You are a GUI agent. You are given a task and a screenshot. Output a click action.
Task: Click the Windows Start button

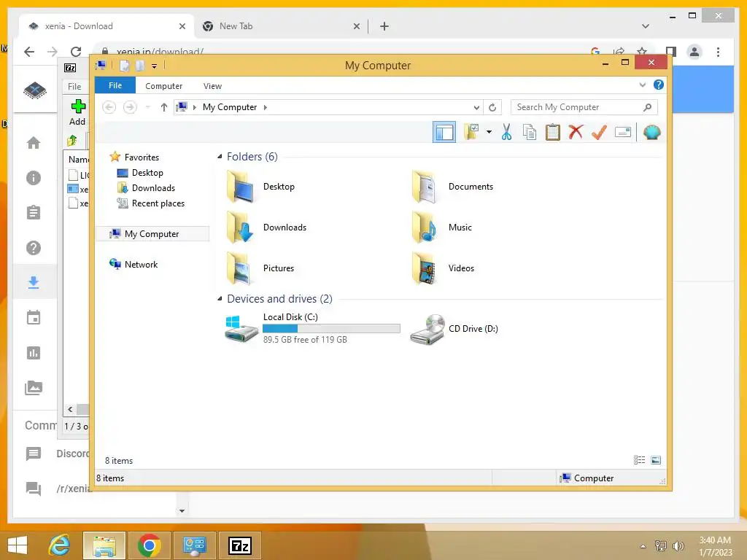18,545
